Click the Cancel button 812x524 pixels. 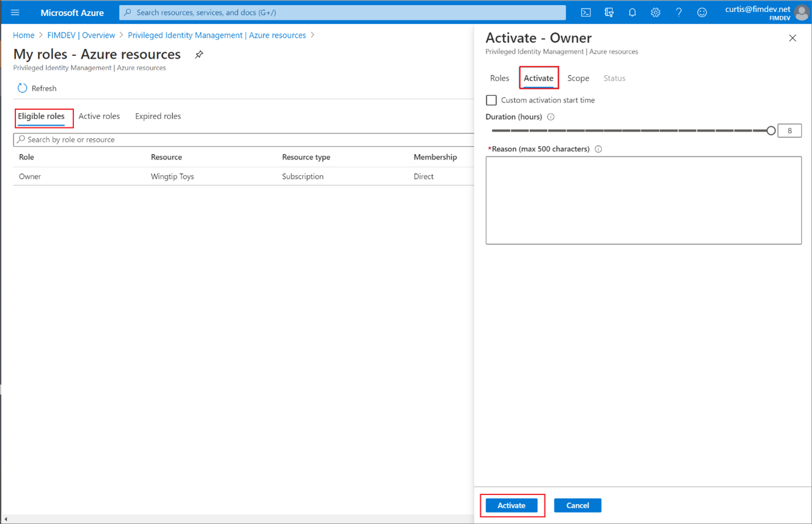(577, 505)
